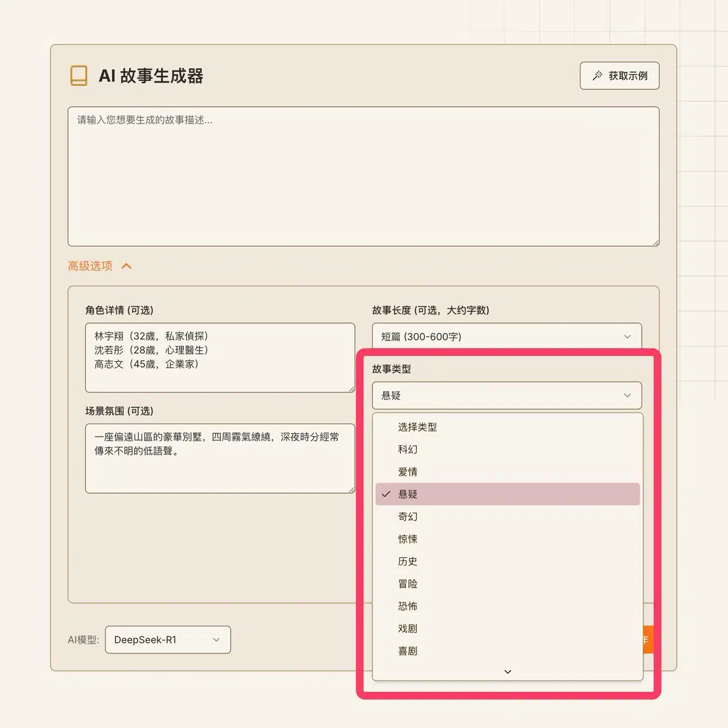Screen dimensions: 728x728
Task: Click the magic wand icon in 获取示例
Action: tap(597, 76)
